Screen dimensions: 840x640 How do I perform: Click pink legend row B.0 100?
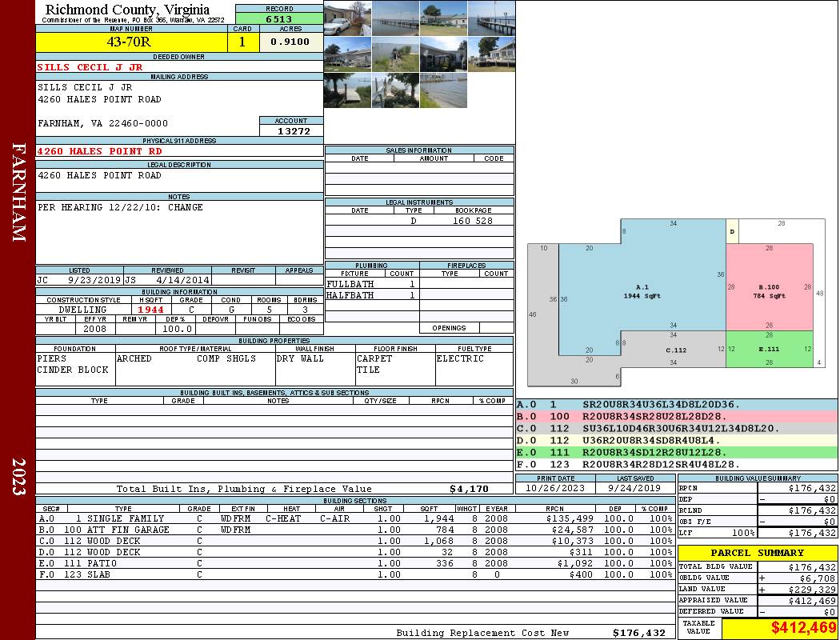coord(677,417)
